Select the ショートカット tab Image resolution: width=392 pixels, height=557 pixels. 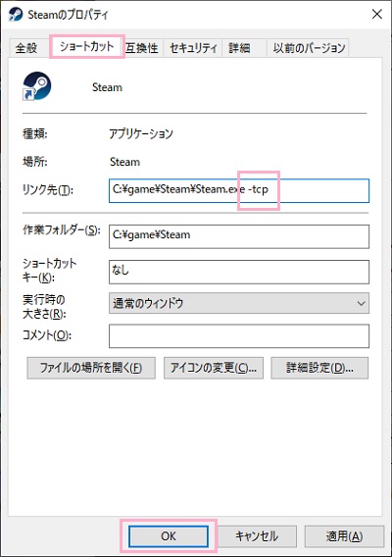click(x=86, y=46)
